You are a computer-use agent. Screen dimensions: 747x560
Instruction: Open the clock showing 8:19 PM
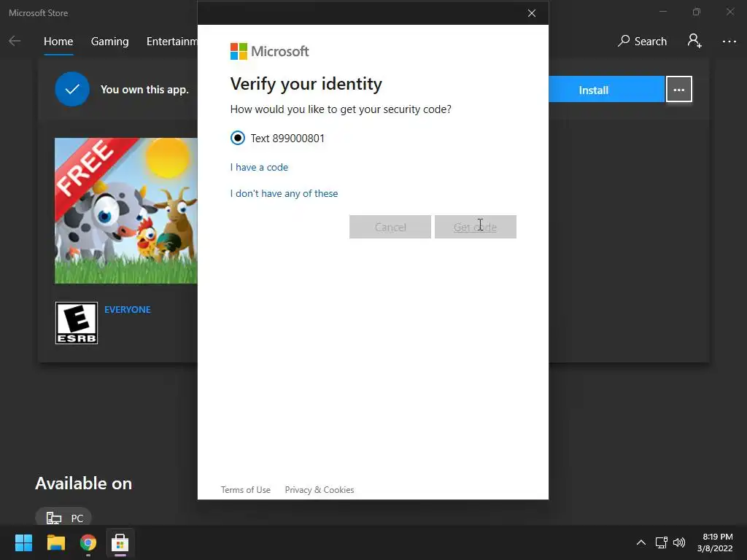715,542
